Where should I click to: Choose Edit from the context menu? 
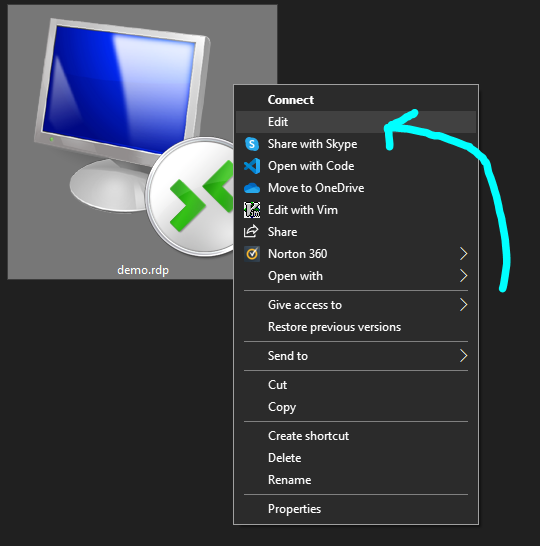[356, 122]
